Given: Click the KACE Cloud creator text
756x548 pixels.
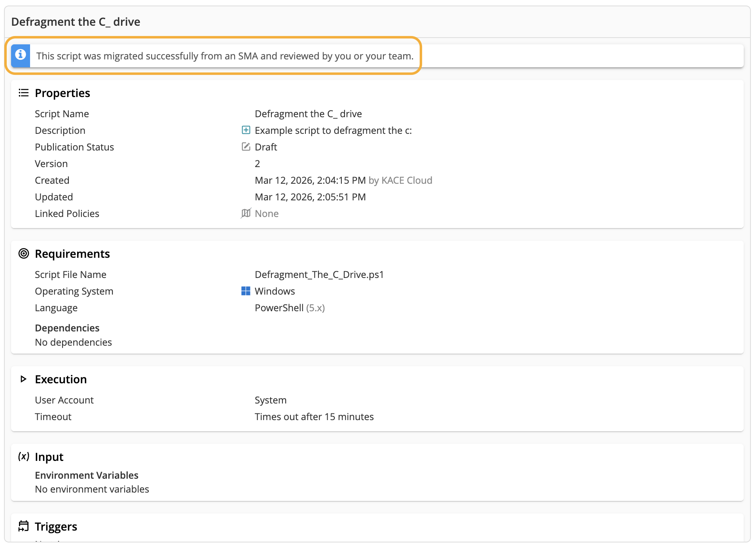Looking at the screenshot, I should [406, 180].
